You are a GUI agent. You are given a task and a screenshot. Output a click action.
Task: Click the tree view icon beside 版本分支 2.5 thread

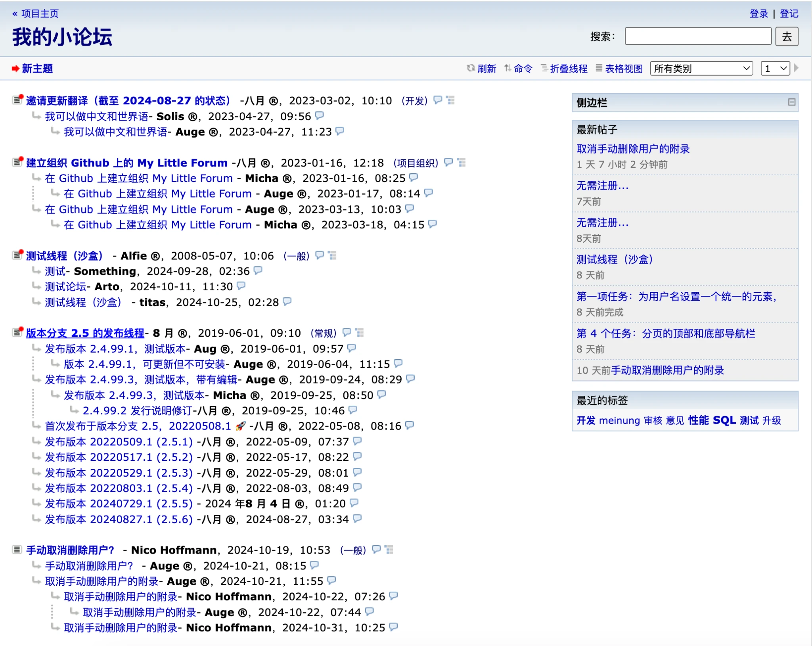(x=359, y=332)
